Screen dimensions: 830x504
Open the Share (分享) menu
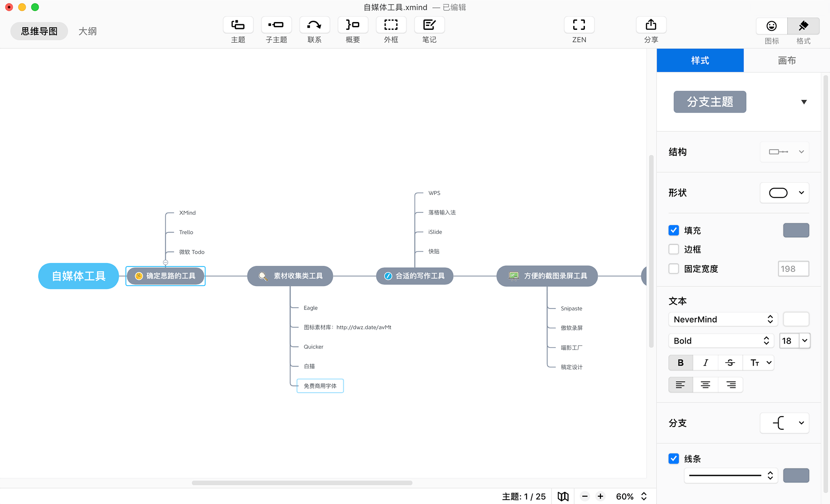point(651,25)
